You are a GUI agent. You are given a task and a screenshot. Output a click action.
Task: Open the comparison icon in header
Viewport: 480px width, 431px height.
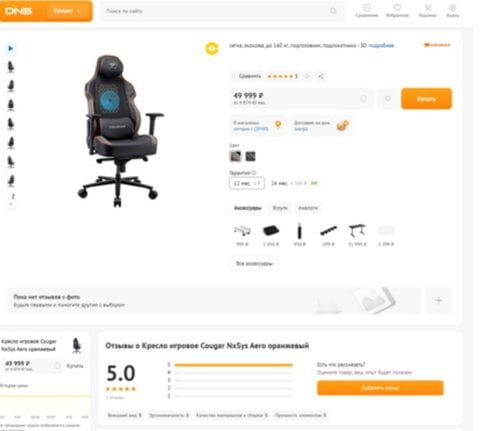[367, 11]
